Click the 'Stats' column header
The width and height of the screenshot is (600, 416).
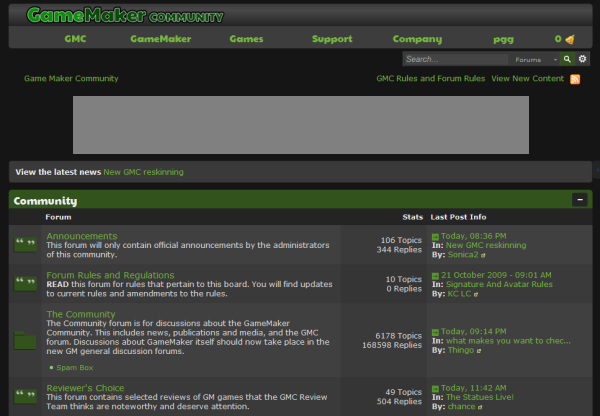[412, 217]
